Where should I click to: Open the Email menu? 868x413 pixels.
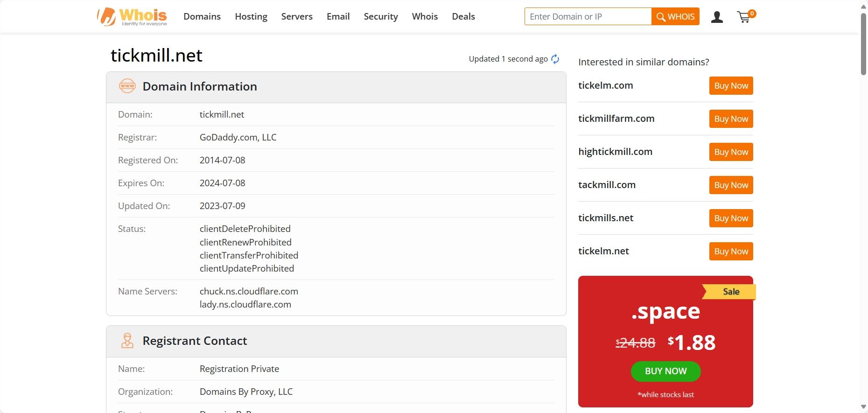tap(338, 16)
